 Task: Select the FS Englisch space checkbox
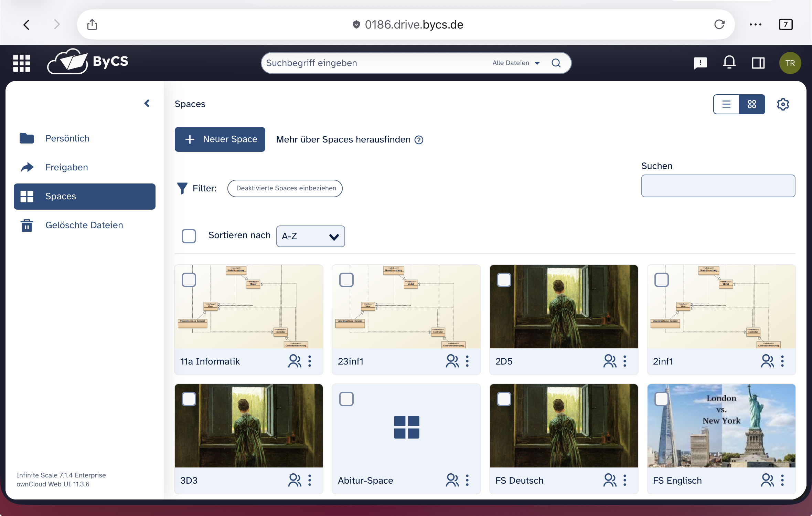tap(662, 399)
